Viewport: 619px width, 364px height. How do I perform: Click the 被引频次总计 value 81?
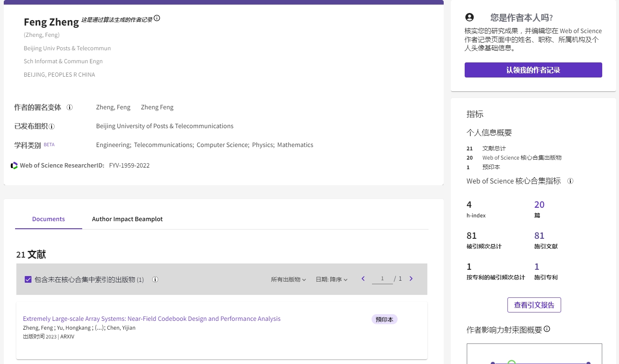tap(471, 236)
